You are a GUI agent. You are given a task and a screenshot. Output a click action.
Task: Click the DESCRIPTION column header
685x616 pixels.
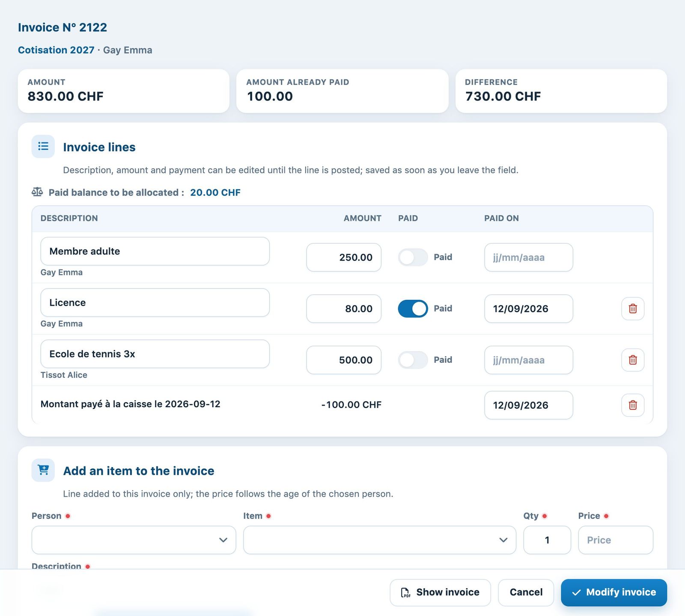[69, 218]
